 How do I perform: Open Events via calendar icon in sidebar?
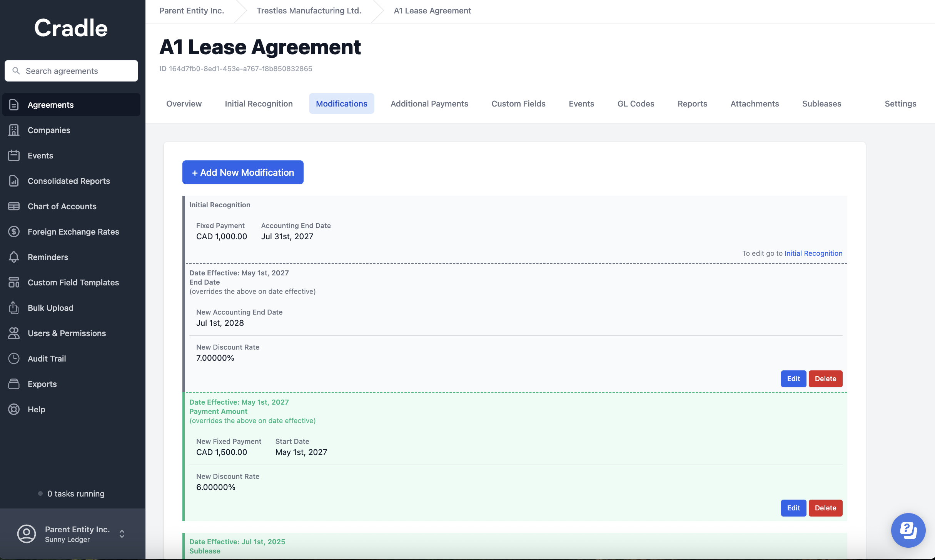(14, 155)
